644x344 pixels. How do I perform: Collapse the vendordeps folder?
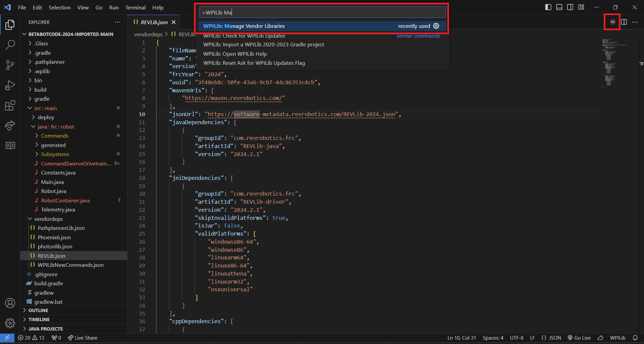point(74,219)
